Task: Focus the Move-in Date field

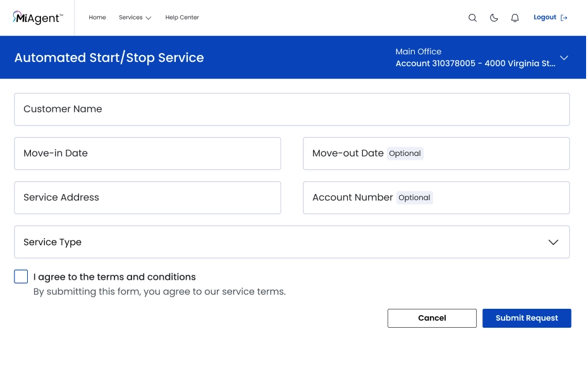Action: (147, 153)
